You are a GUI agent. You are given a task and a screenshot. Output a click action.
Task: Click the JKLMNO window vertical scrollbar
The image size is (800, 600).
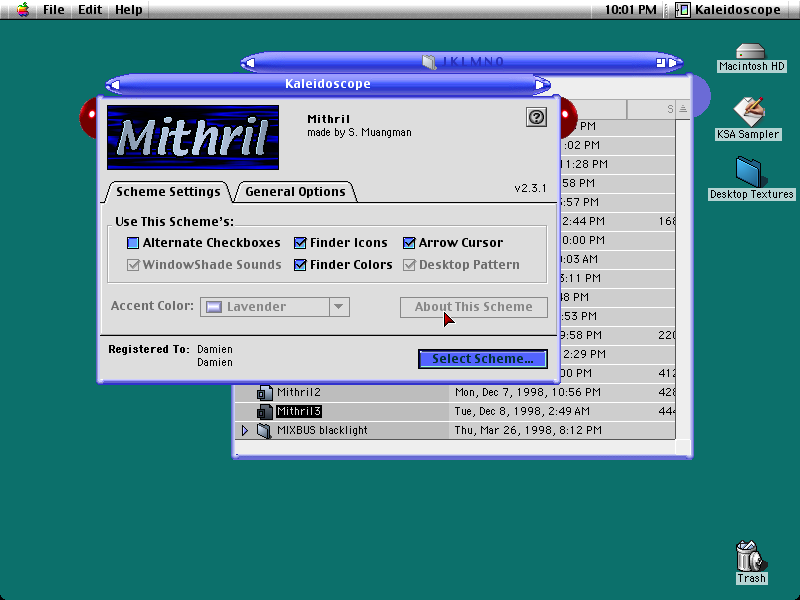[x=683, y=279]
